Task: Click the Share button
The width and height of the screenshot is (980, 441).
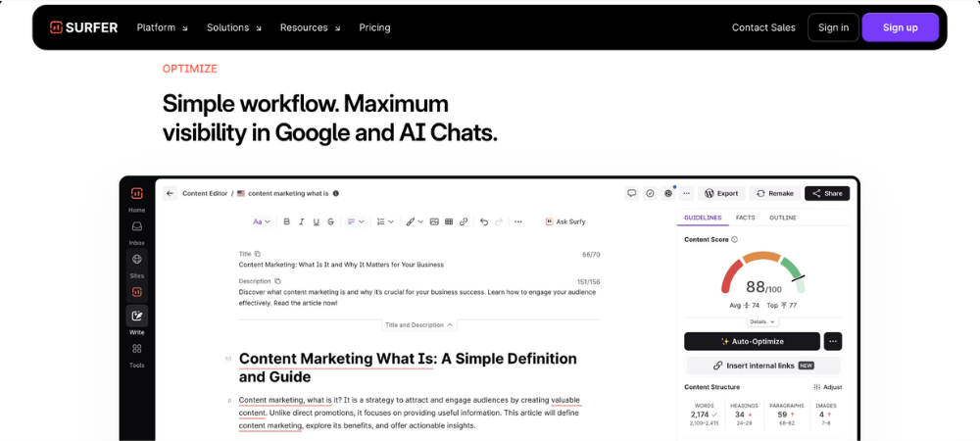Action: (x=827, y=194)
